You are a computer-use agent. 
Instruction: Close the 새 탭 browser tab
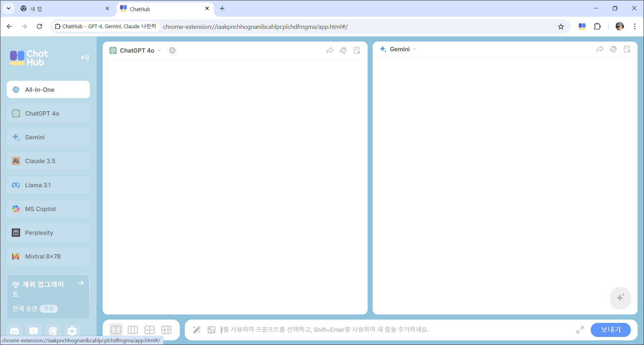point(107,9)
